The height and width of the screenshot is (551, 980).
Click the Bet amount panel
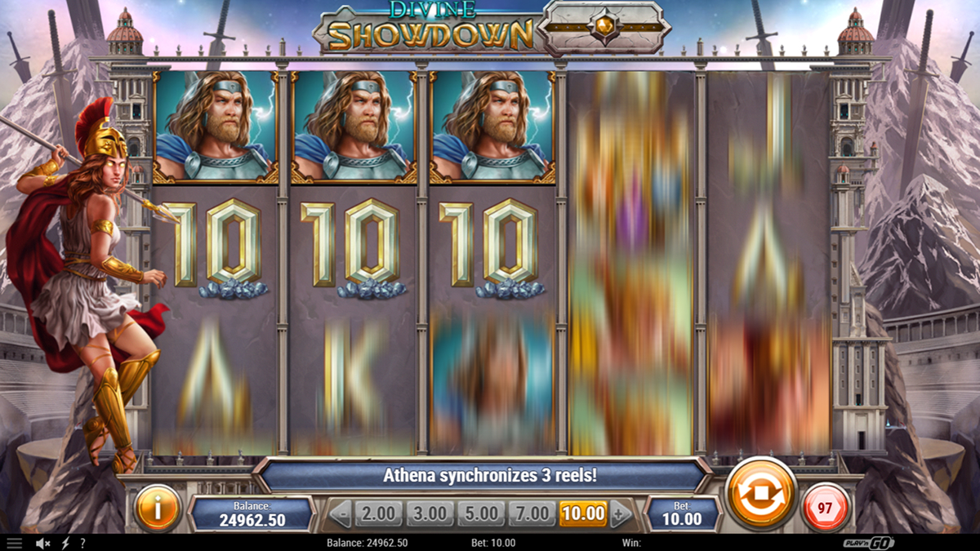pos(682,514)
